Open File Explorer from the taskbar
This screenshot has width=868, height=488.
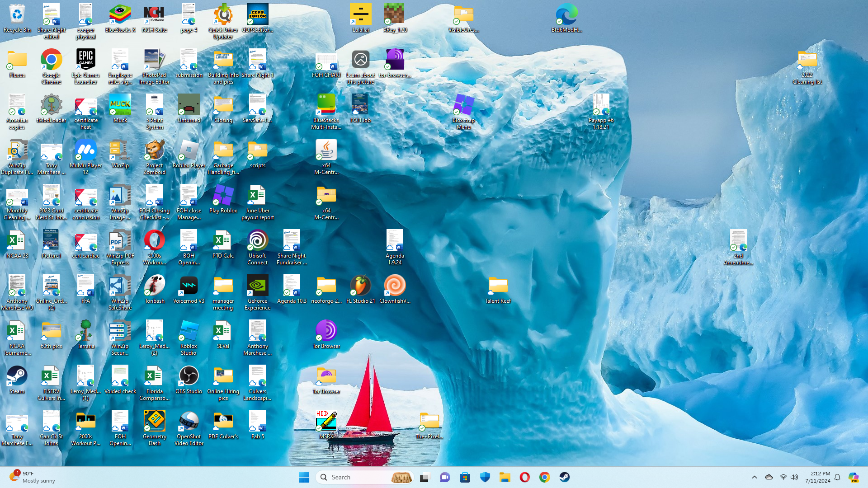[505, 477]
